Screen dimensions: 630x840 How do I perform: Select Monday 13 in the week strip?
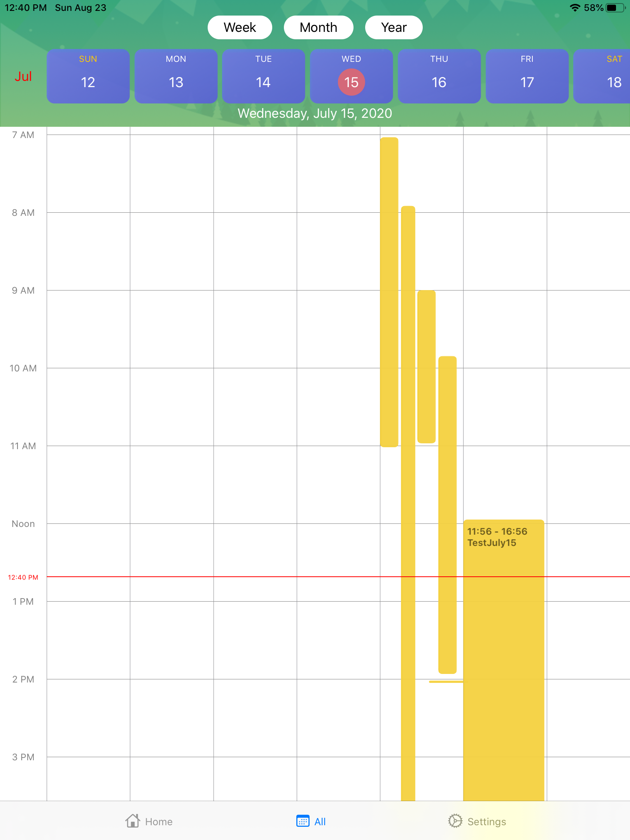(176, 76)
